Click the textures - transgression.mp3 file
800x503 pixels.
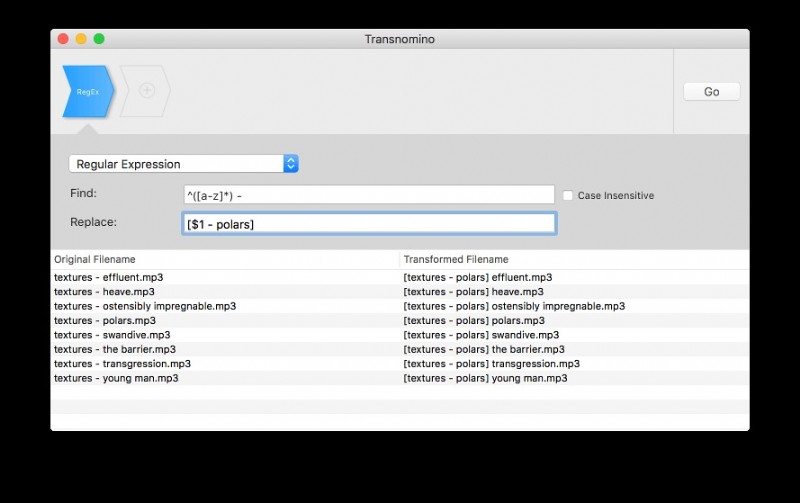click(122, 364)
